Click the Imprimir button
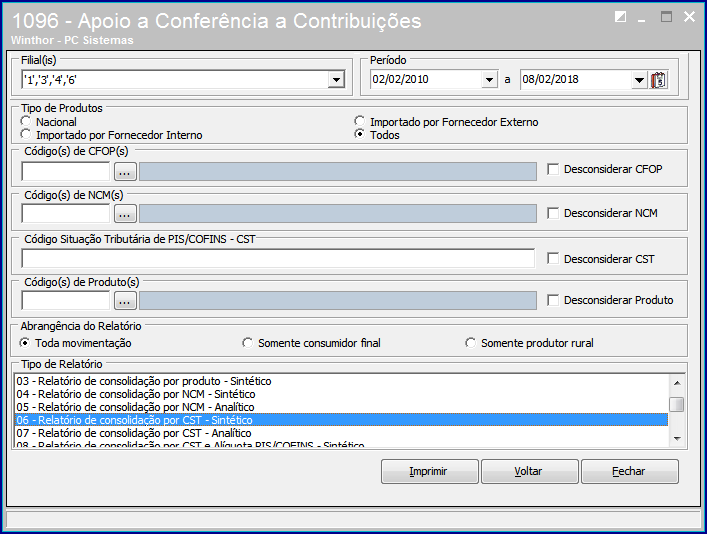The image size is (707, 534). coord(429,471)
